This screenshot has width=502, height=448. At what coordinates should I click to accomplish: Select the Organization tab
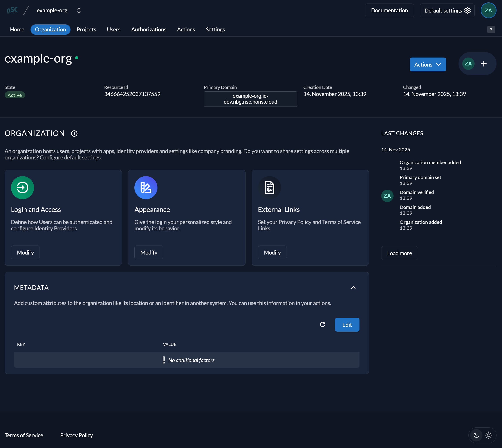(x=51, y=30)
